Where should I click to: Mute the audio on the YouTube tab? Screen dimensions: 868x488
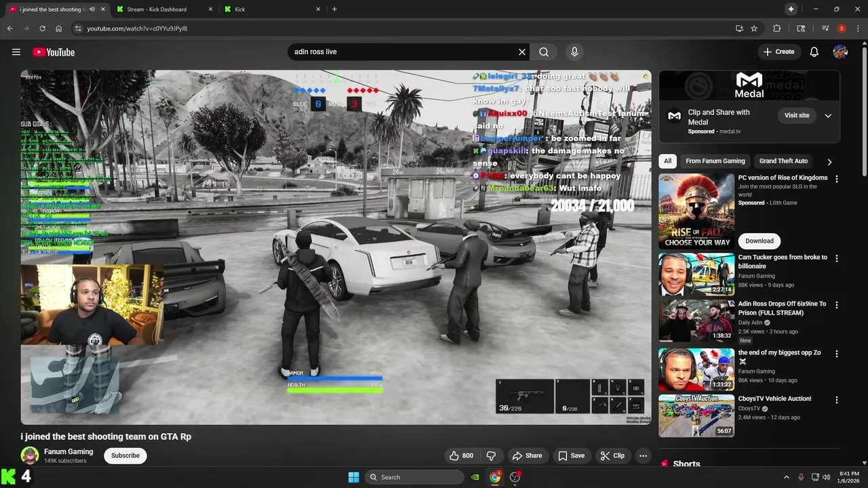(x=92, y=9)
